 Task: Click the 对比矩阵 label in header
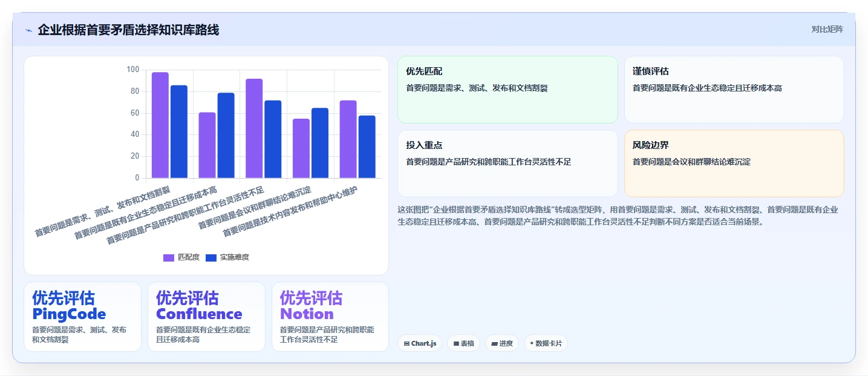pyautogui.click(x=827, y=29)
